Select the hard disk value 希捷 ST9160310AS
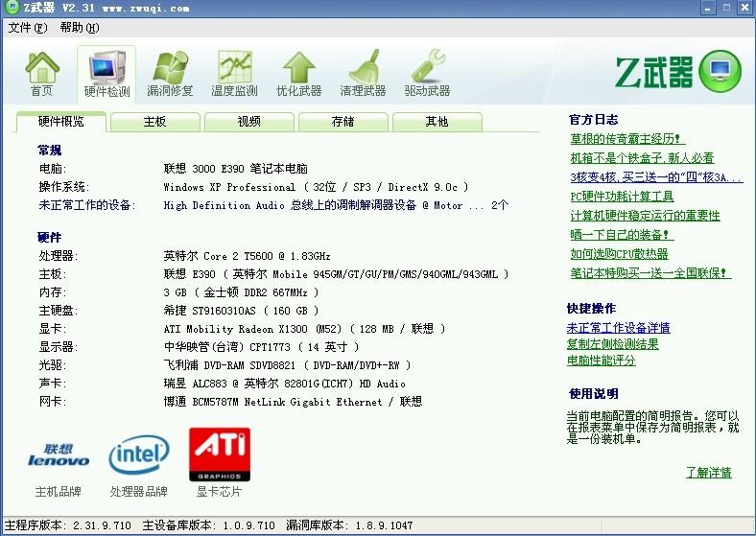 point(241,311)
